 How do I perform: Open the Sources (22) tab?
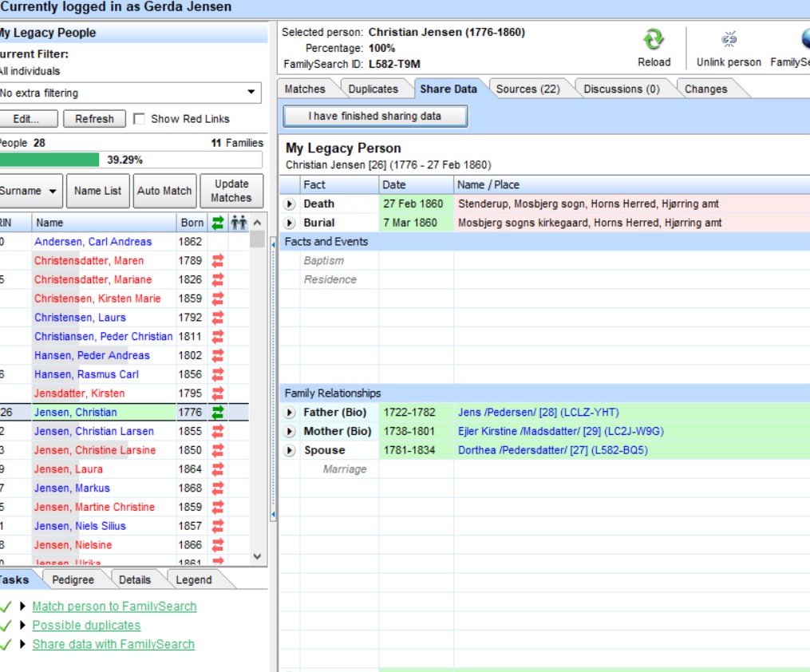click(x=528, y=89)
